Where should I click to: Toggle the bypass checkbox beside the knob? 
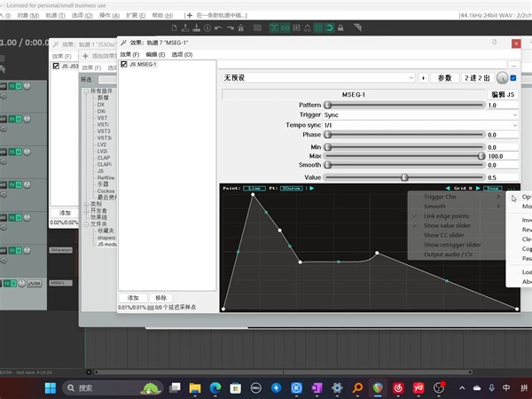[x=513, y=78]
